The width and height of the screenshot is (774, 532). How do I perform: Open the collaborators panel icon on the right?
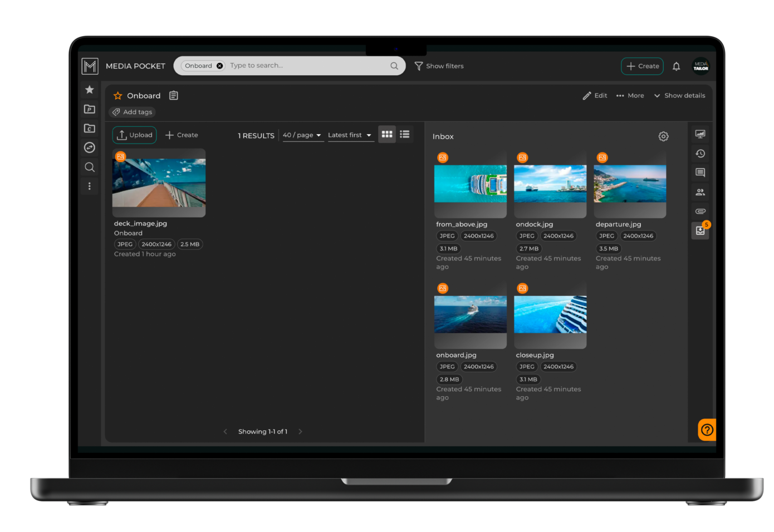(700, 192)
